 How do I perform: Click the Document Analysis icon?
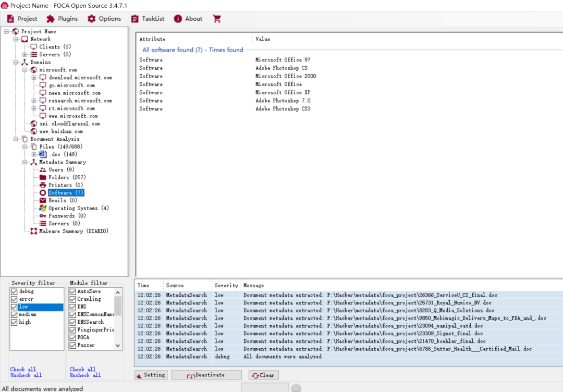[x=25, y=139]
